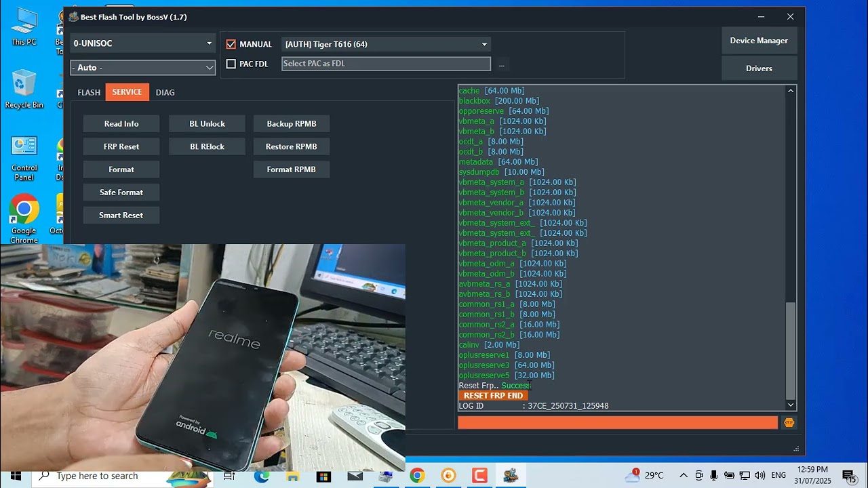Launch Google Chrome from the desktop

pyautogui.click(x=24, y=220)
